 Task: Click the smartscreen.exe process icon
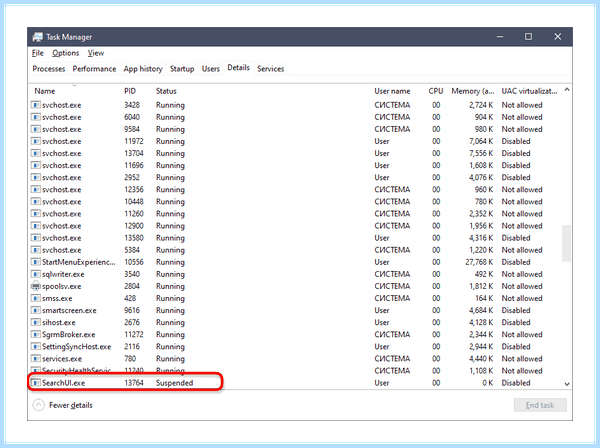coord(36,310)
